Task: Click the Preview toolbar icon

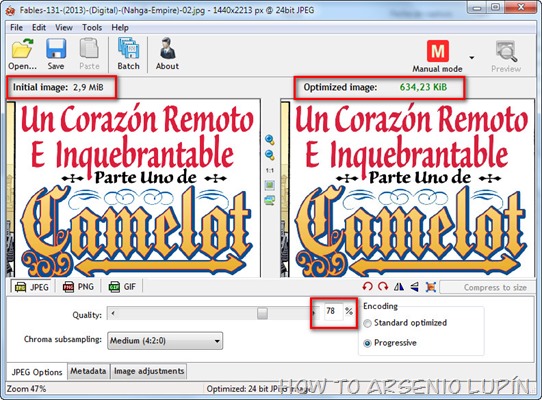Action: click(506, 56)
